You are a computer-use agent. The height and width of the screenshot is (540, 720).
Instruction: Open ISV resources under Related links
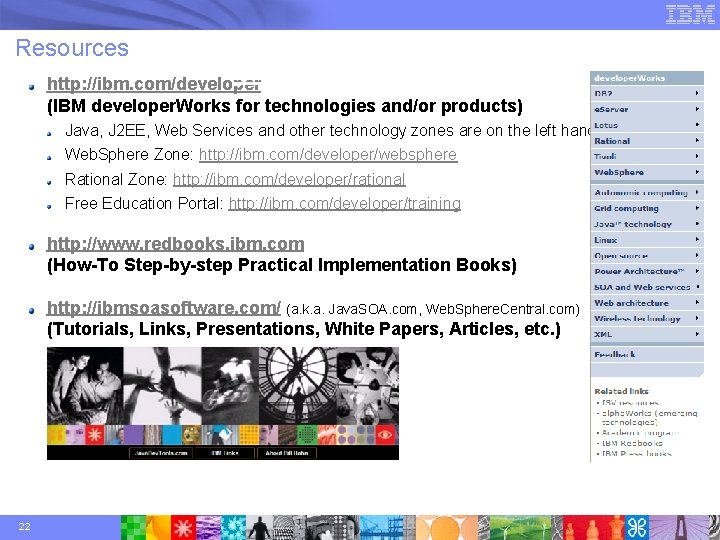[x=630, y=403]
